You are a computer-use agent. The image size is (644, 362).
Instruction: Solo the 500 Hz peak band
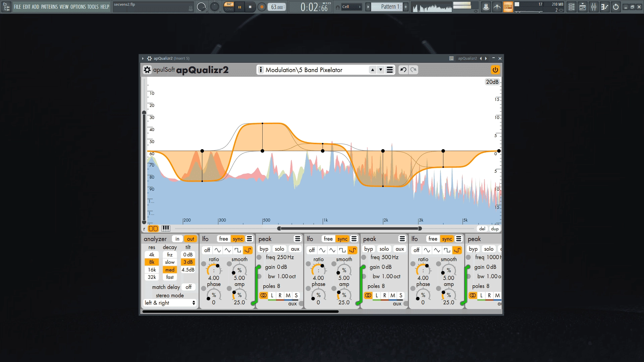384,249
